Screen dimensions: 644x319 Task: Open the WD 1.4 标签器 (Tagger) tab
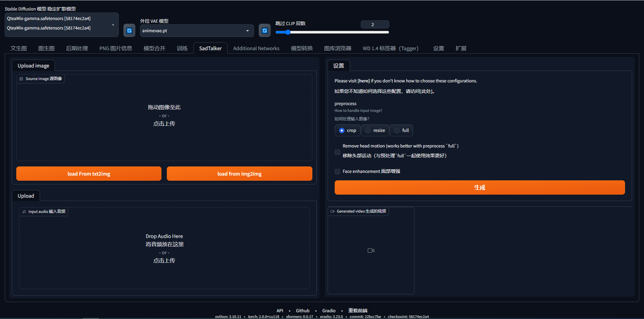click(x=390, y=48)
